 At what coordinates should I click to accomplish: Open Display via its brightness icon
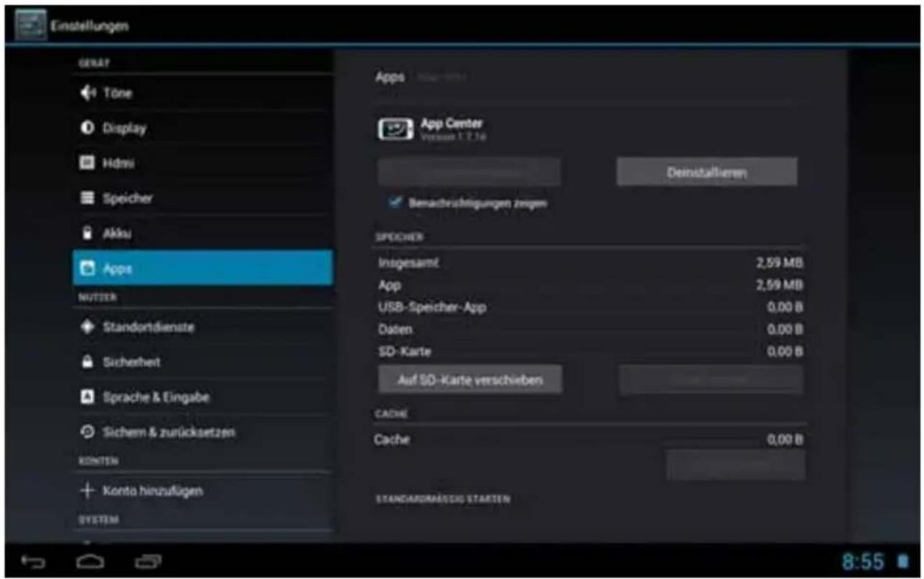[x=88, y=129]
